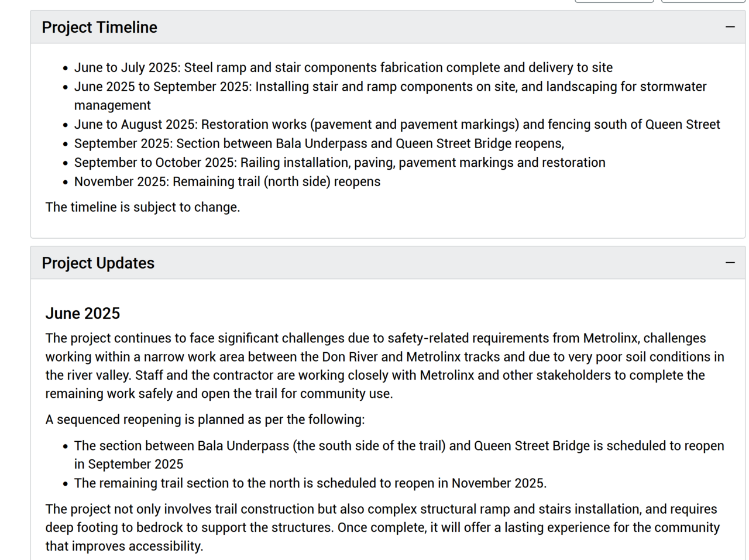Screen dimensions: 749x560
Task: Click the November 2025 reopening bullet point
Action: coord(310,483)
